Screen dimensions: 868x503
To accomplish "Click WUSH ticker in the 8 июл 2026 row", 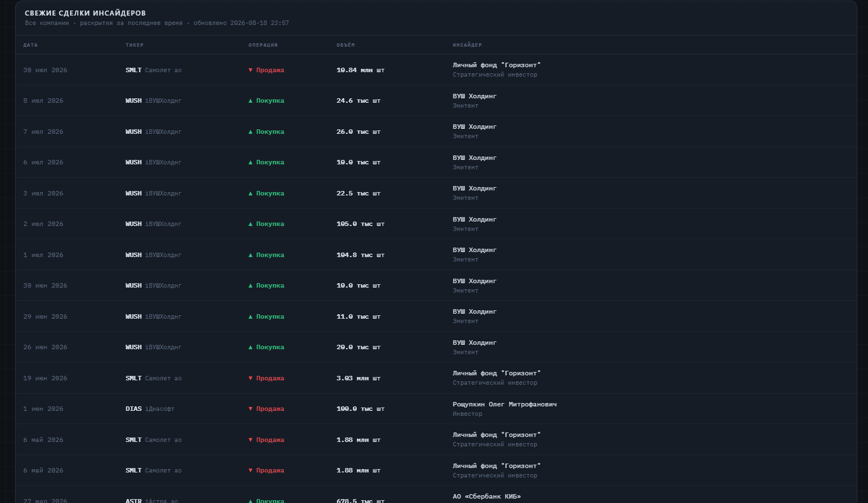I will click(x=133, y=100).
